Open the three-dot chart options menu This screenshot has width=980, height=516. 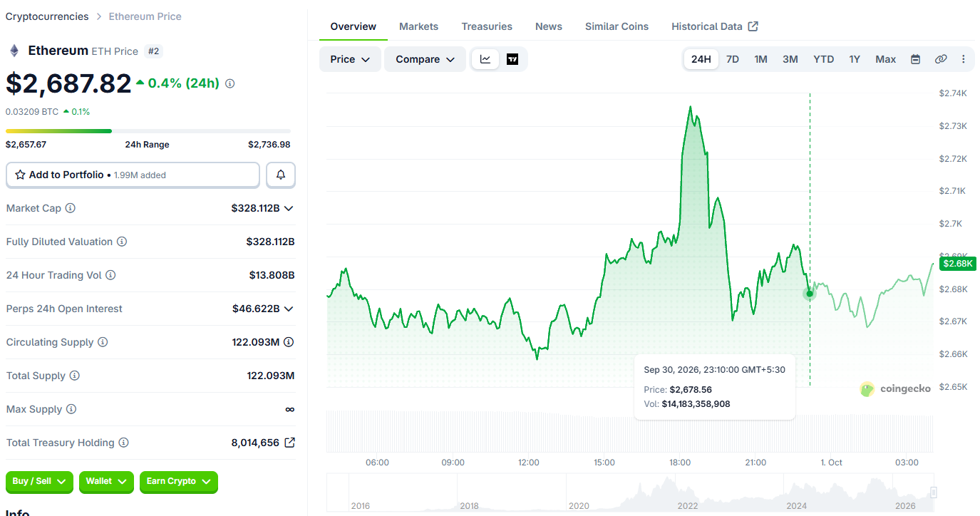pyautogui.click(x=964, y=59)
